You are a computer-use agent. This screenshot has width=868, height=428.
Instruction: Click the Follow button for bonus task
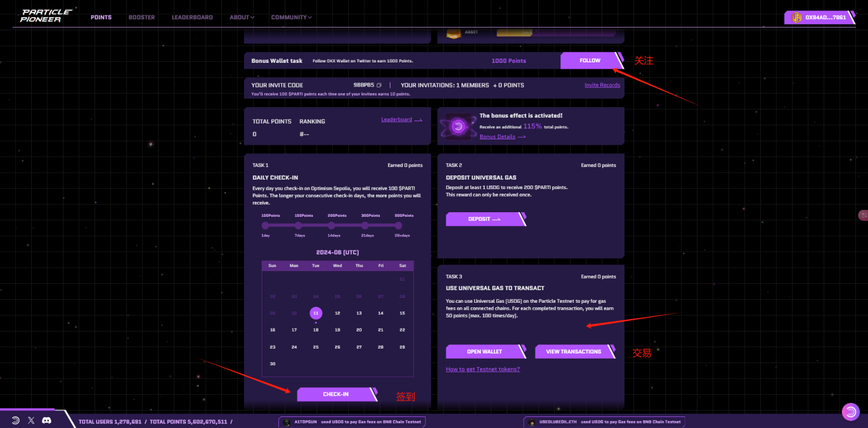(591, 60)
